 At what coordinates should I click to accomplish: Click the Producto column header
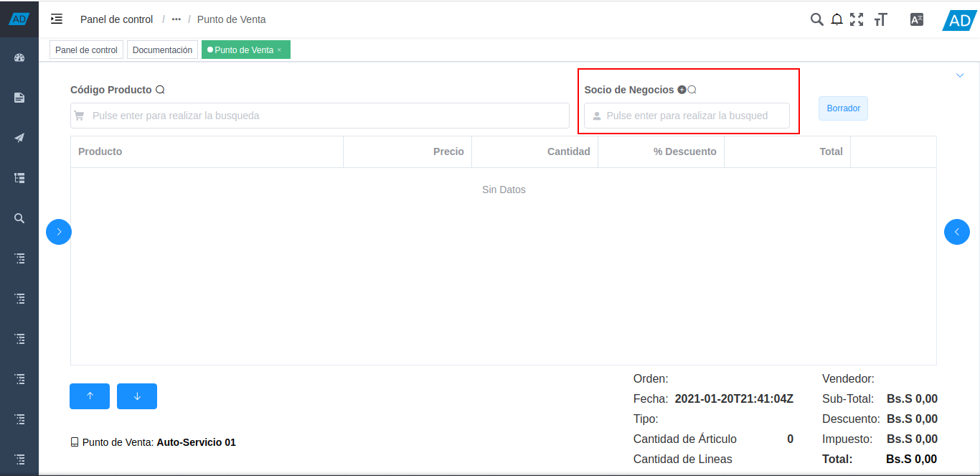[x=207, y=151]
